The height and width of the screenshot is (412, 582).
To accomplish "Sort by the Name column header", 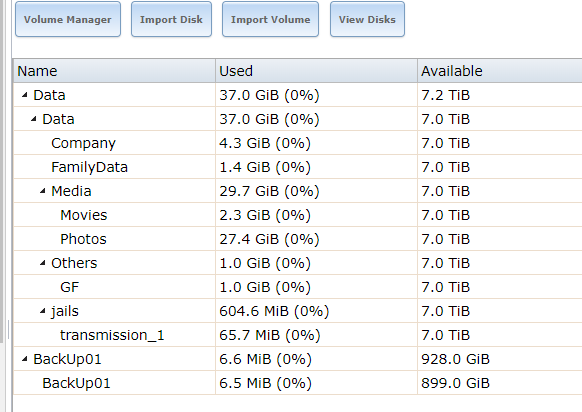I will tap(114, 71).
